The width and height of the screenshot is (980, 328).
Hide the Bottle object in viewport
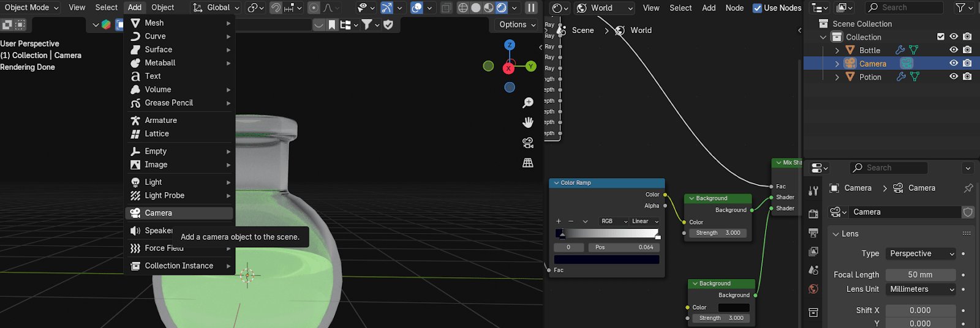954,50
